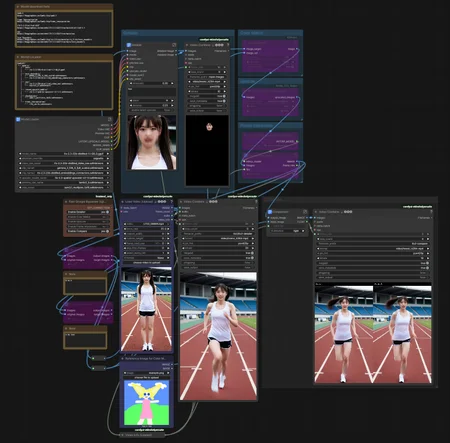Viewport: 450px width, 443px height.
Task: Click the standing girl video preview
Action: pos(147,309)
